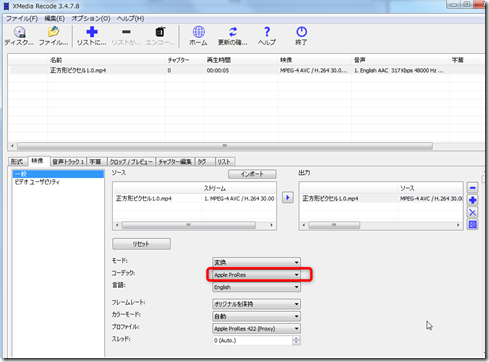This screenshot has height=362, width=489.
Task: Remove from list using minus toolbar icon
Action: (126, 36)
